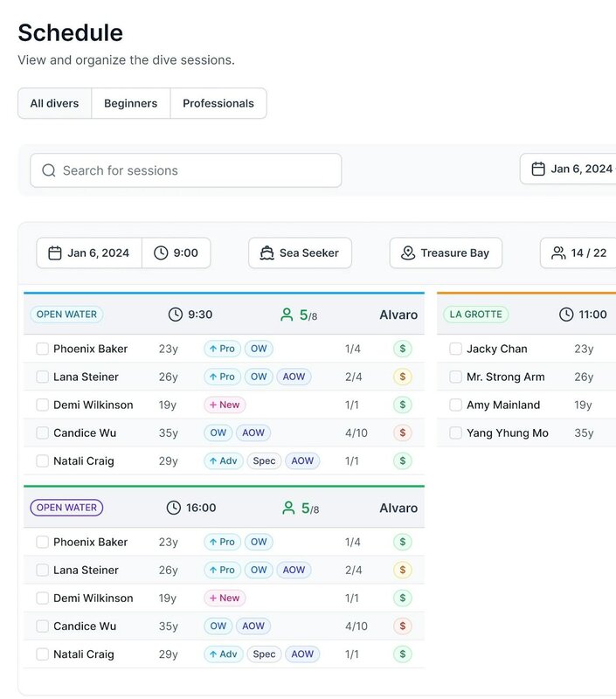Focus the Search for sessions field

click(x=197, y=170)
